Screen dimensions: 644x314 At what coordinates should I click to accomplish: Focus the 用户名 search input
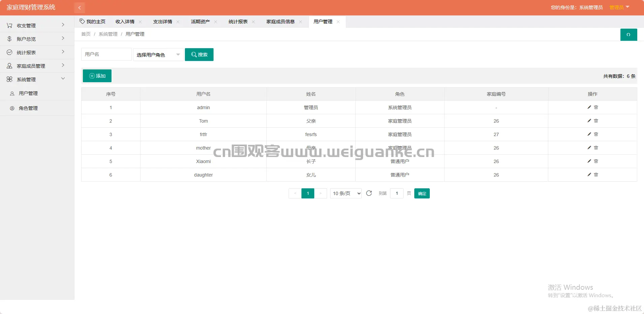point(106,54)
